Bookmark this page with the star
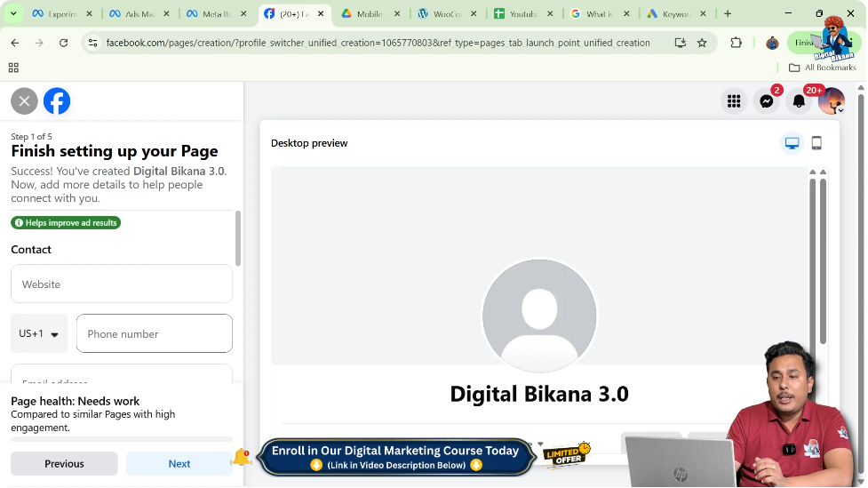Viewport: 868px width, 488px height. tap(702, 43)
